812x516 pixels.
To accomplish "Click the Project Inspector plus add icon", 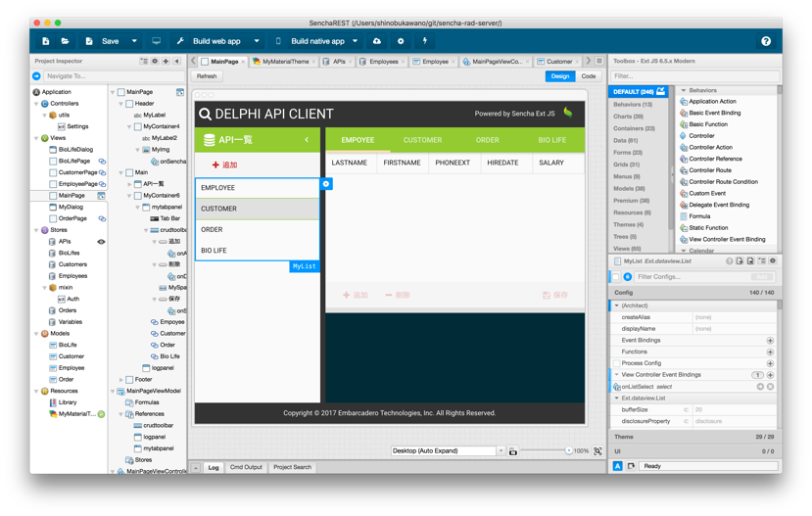I will point(166,61).
